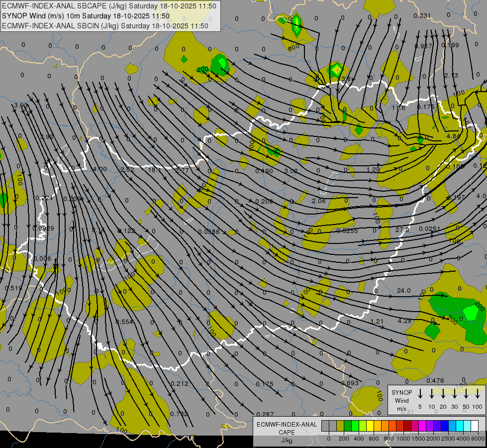
Task: Pick the white swatch ending the CAPE scale
Action: [x=475, y=426]
